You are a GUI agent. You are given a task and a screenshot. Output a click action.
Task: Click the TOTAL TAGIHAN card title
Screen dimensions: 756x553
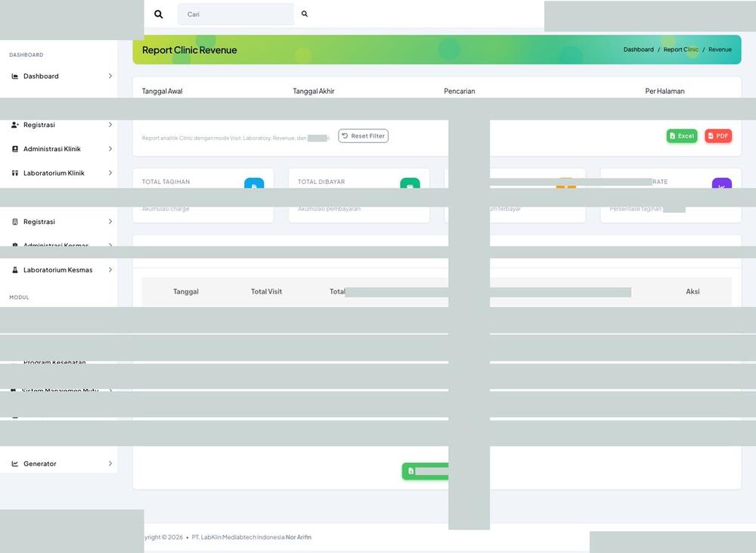166,182
